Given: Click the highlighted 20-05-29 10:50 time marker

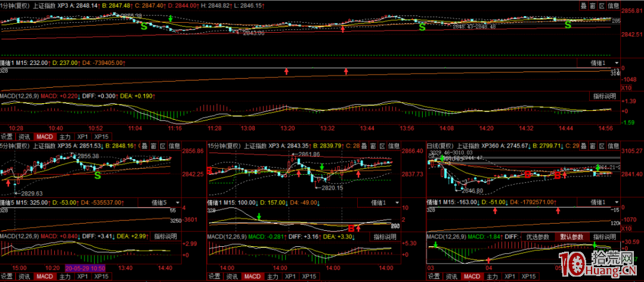Looking at the screenshot, I should tap(85, 267).
